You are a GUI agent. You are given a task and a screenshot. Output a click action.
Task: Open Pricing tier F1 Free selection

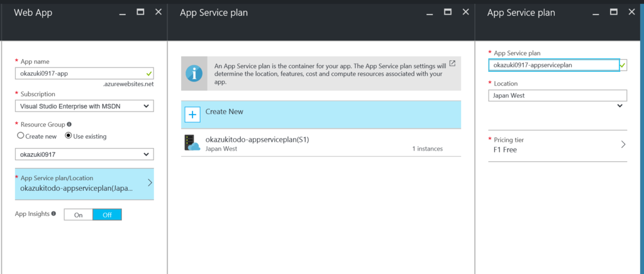coord(557,146)
